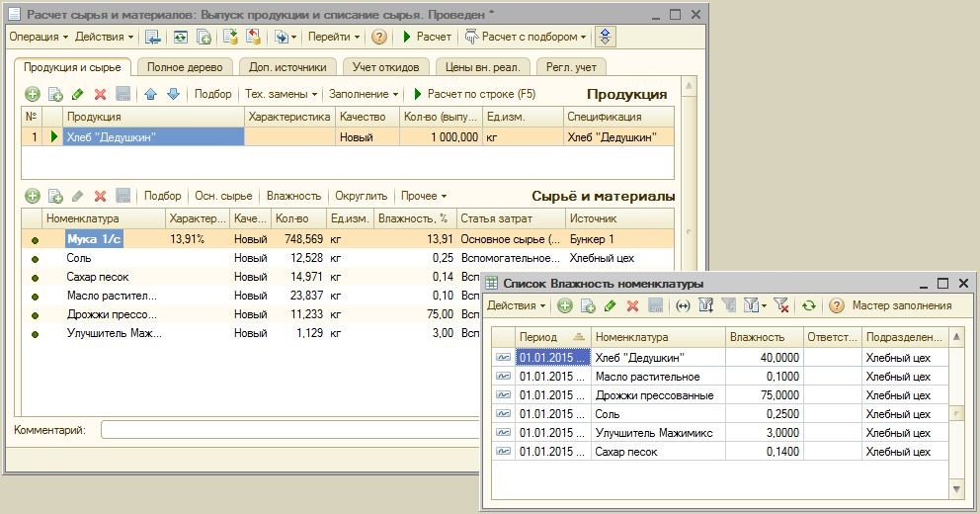Click the Влажность button in raw materials toolbar
The width and height of the screenshot is (980, 514).
pyautogui.click(x=293, y=197)
